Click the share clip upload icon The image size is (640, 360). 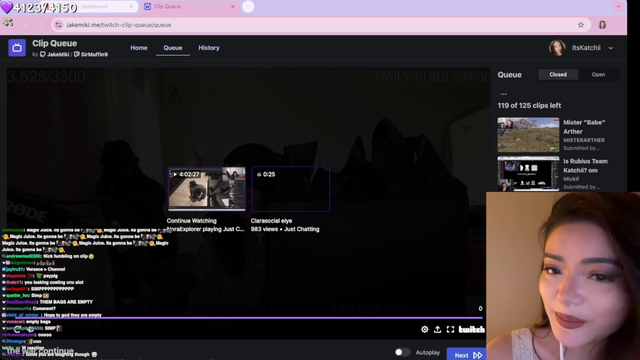437,329
